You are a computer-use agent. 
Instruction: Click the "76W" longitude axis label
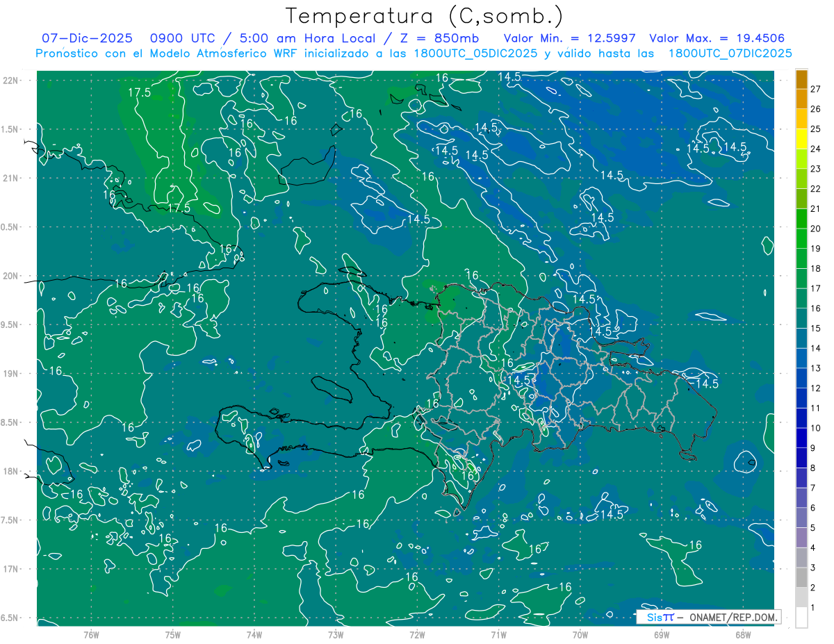(x=91, y=635)
